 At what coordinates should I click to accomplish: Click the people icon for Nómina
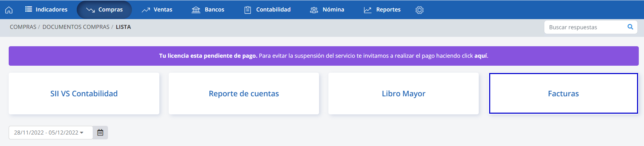[x=314, y=10]
